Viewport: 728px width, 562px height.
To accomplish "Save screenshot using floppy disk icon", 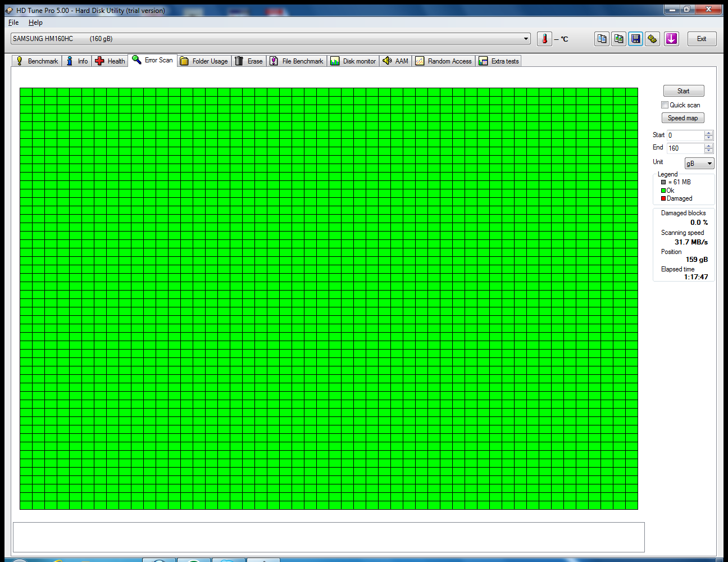I will click(x=635, y=39).
